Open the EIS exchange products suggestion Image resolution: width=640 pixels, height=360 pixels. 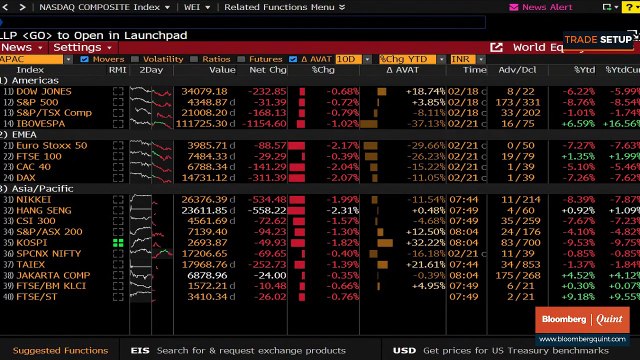pyautogui.click(x=238, y=350)
